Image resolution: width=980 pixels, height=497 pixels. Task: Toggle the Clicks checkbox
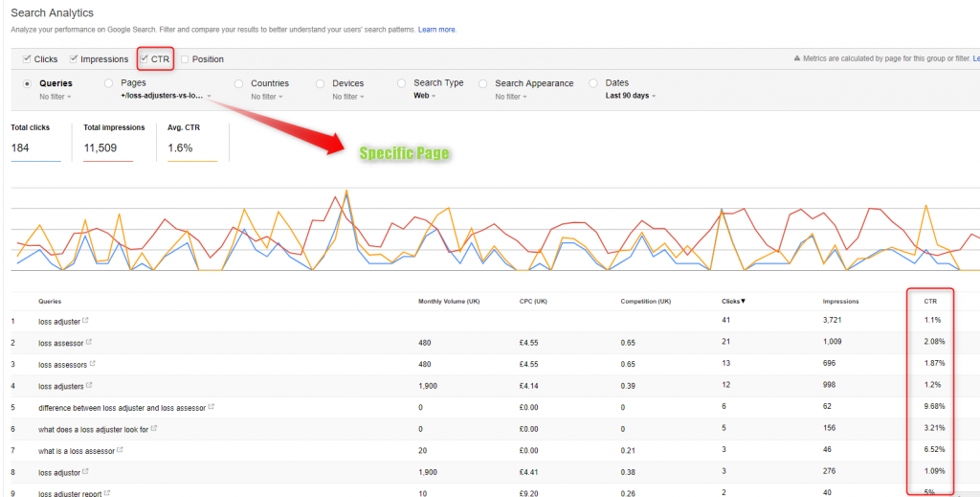tap(27, 58)
